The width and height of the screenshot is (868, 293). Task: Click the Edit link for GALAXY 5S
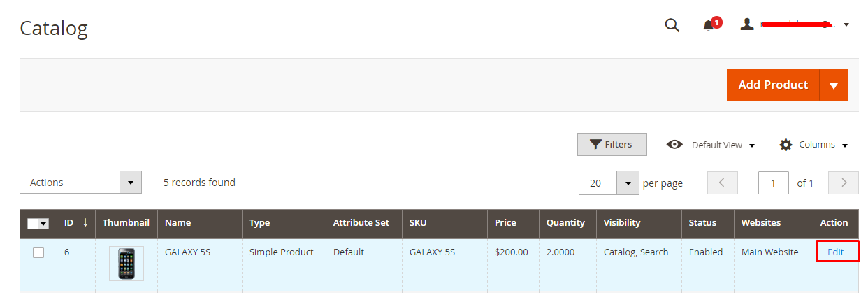point(835,252)
